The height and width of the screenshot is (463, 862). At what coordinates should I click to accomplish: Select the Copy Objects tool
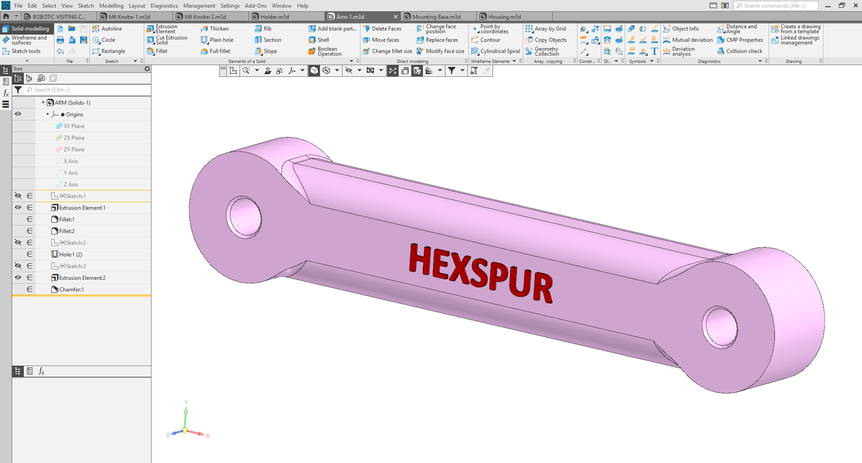(546, 40)
